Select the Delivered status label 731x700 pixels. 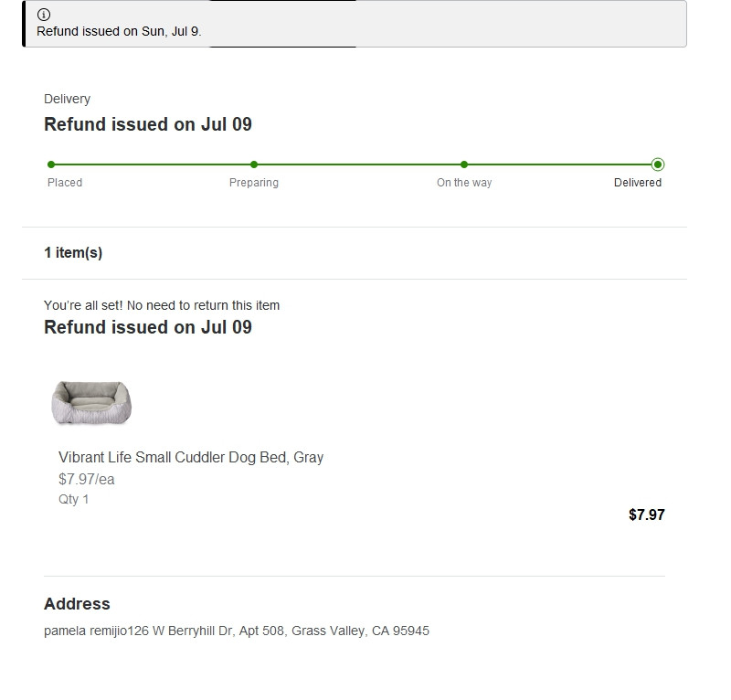click(638, 183)
